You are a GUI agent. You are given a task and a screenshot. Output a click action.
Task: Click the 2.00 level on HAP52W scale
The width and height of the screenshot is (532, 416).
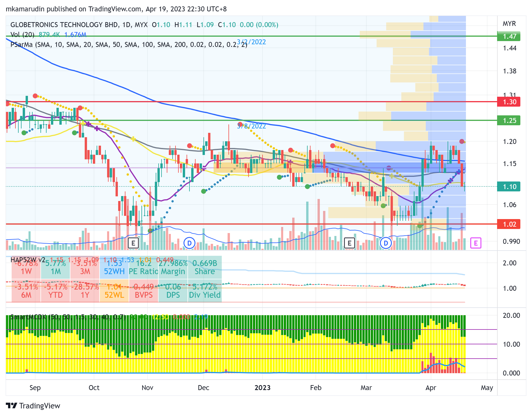coord(510,263)
